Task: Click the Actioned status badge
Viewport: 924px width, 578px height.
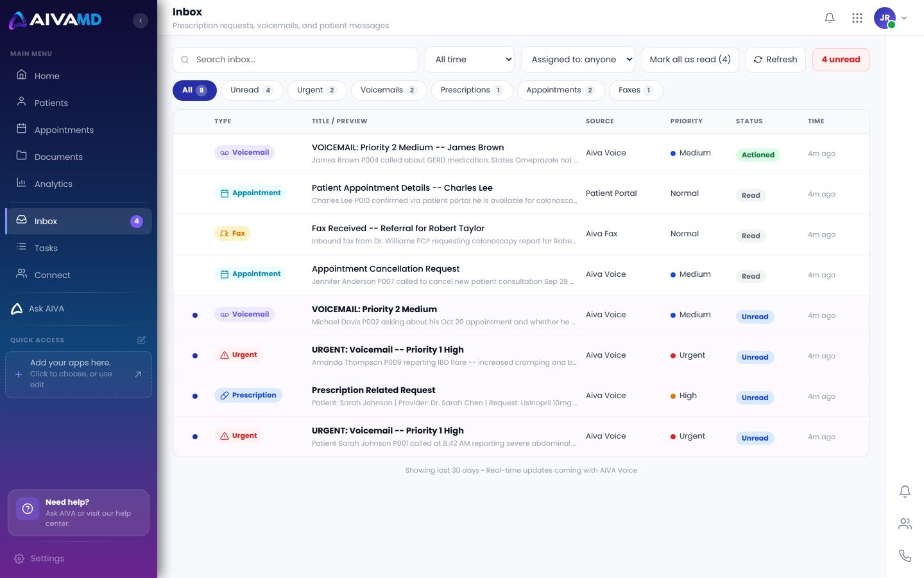Action: (758, 155)
